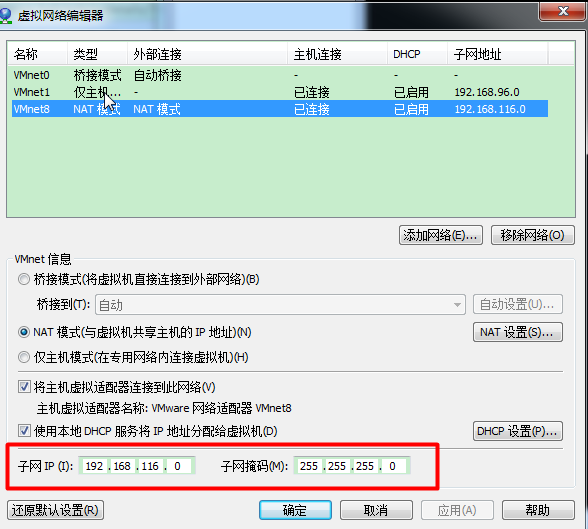Click the subnet address 192.168.116.0
Screen dimensions: 588x529
tap(490, 109)
